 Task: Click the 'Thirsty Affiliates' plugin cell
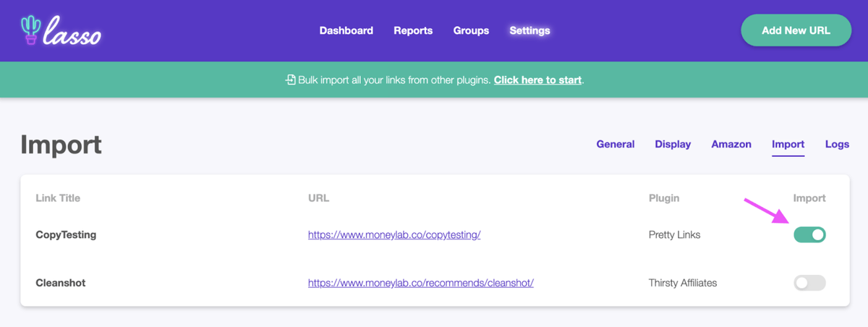(683, 283)
